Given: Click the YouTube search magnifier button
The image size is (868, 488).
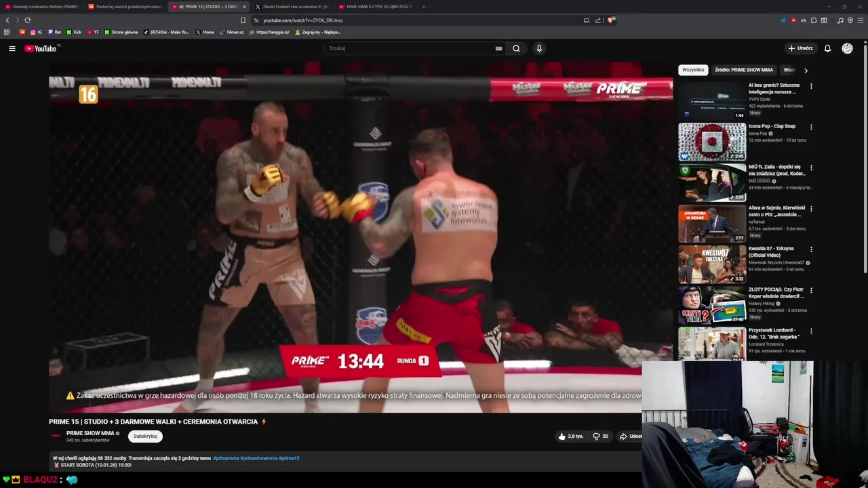Looking at the screenshot, I should click(516, 48).
